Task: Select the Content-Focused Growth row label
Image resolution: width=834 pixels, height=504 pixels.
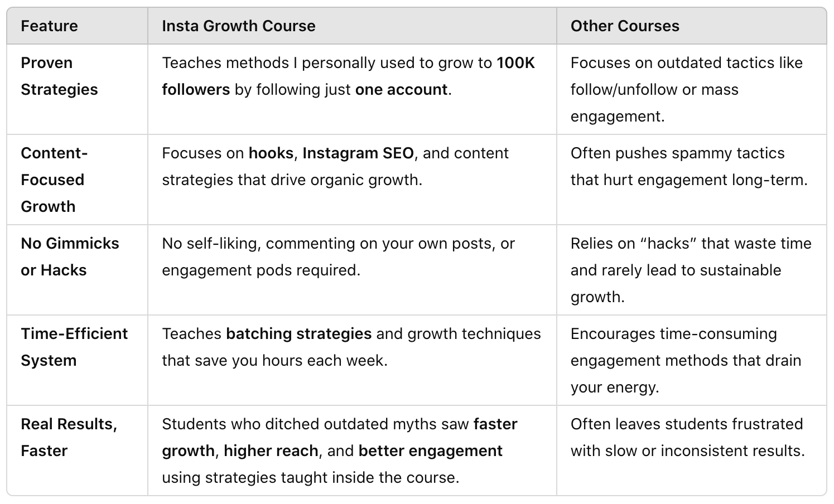Action: pos(54,180)
